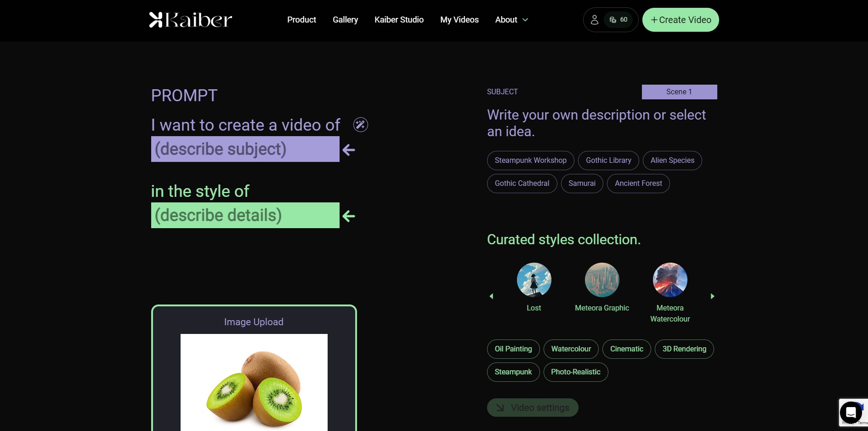This screenshot has height=431, width=868.
Task: Click the purple arrow beside describe subject
Action: click(x=349, y=150)
